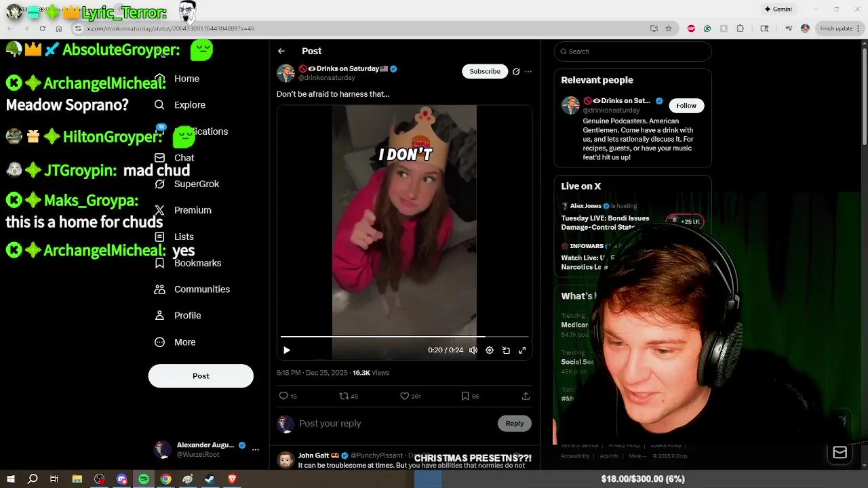Open the Privacy Policy footer link
Viewport: 868px width, 488px height.
pos(625,445)
